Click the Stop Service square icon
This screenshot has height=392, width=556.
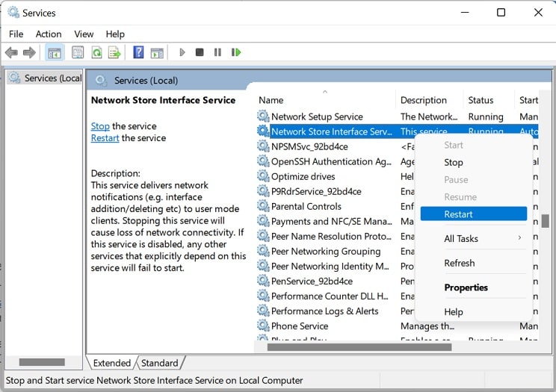coord(200,52)
